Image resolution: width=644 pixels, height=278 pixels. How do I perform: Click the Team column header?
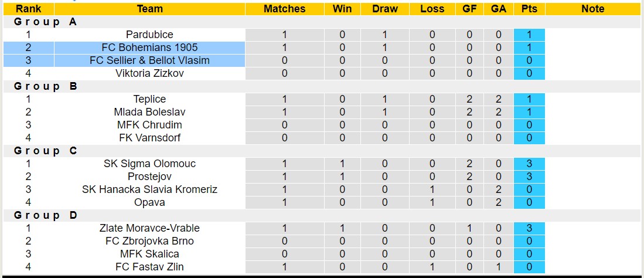click(x=149, y=9)
